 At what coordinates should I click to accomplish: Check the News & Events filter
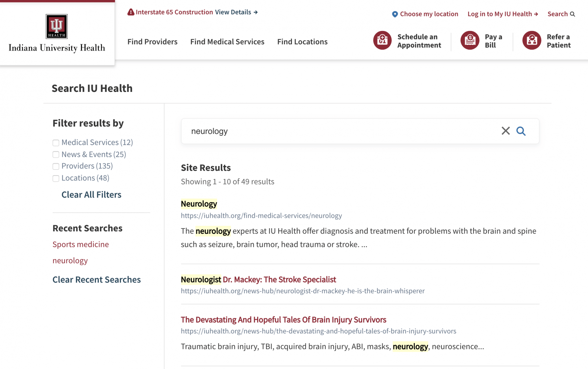point(56,155)
